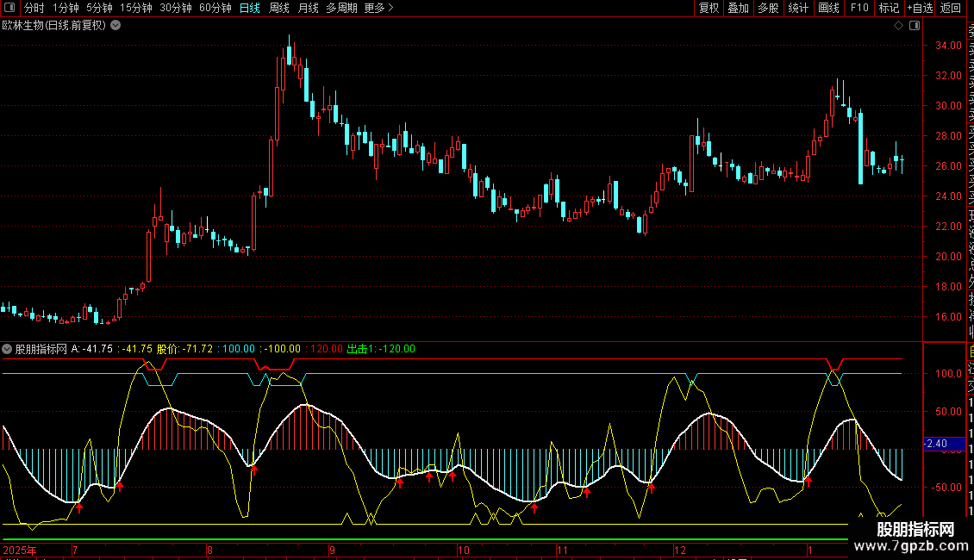Viewport: 974px width, 560px height.
Task: Select the 分时 intraday tab
Action: [34, 9]
